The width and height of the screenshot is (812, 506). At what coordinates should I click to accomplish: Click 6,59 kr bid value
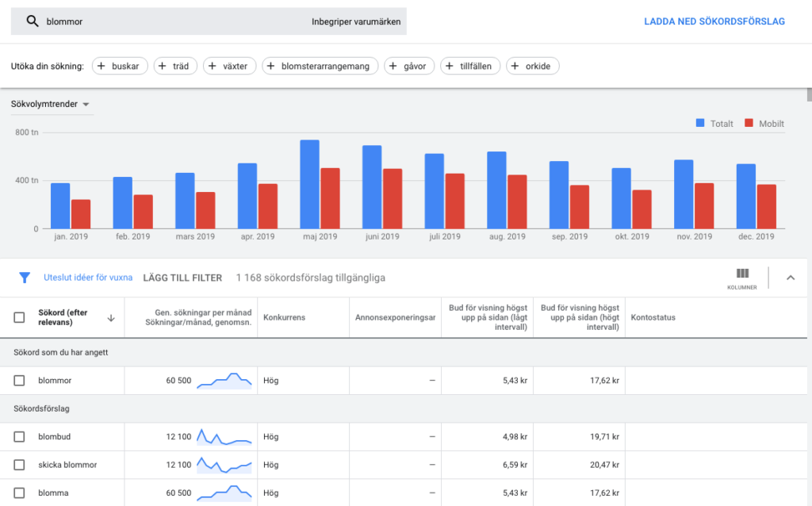(x=515, y=465)
